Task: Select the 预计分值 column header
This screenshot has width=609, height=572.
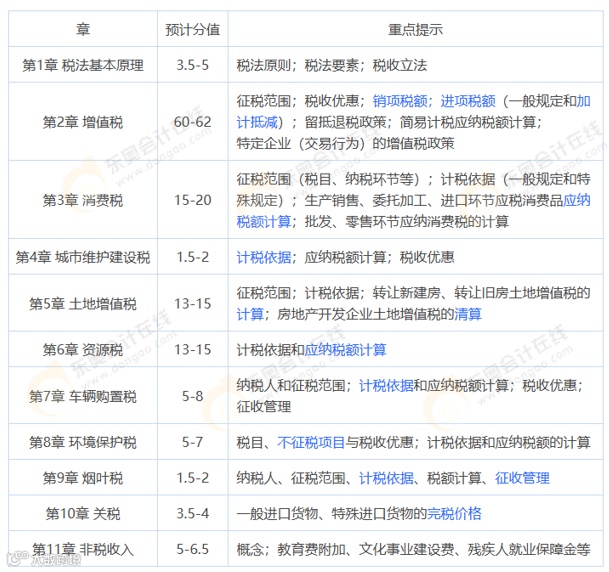Action: pos(193,29)
